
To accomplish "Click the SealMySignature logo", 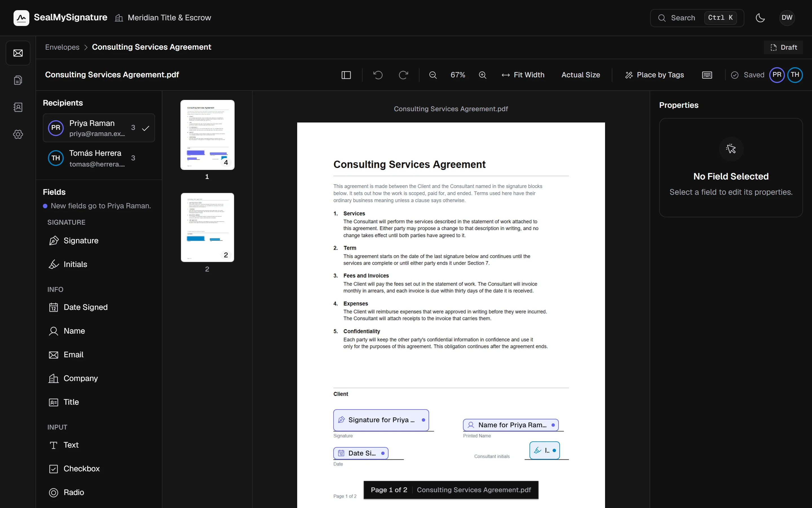I will click(60, 18).
